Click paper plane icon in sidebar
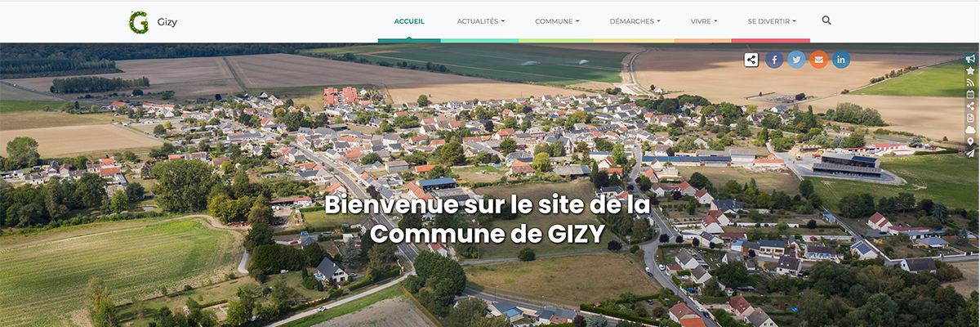The width and height of the screenshot is (980, 327). click(x=970, y=153)
